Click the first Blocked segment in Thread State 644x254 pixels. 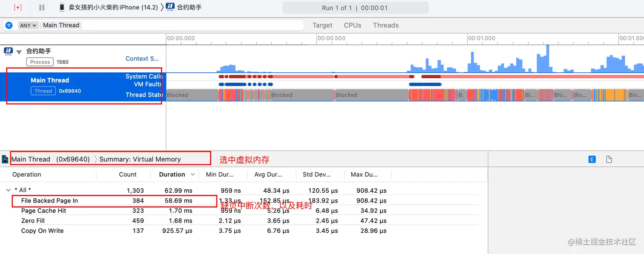pos(192,95)
